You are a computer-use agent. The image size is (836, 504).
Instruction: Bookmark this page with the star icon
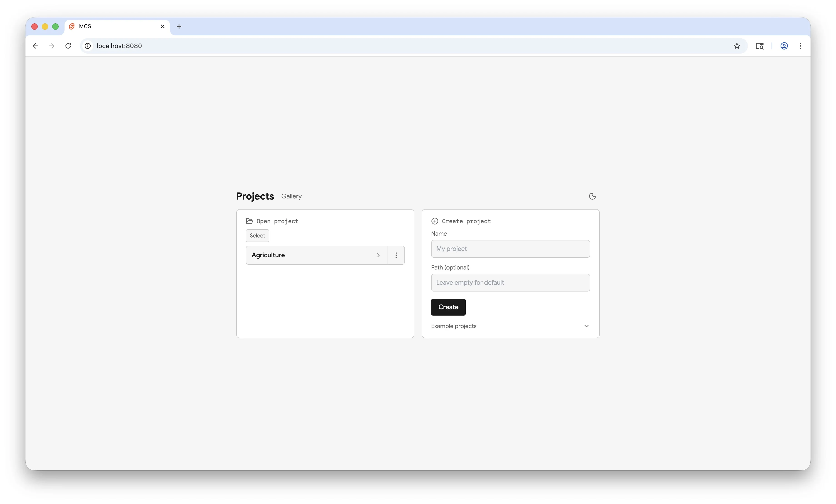[x=736, y=46]
